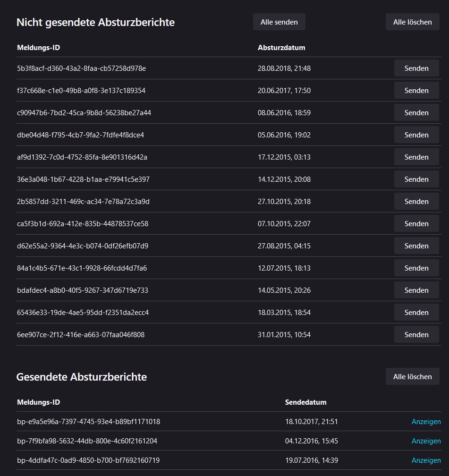The width and height of the screenshot is (449, 476).
Task: View the report sent 04.12.2016, 15:45
Action: coord(426,441)
